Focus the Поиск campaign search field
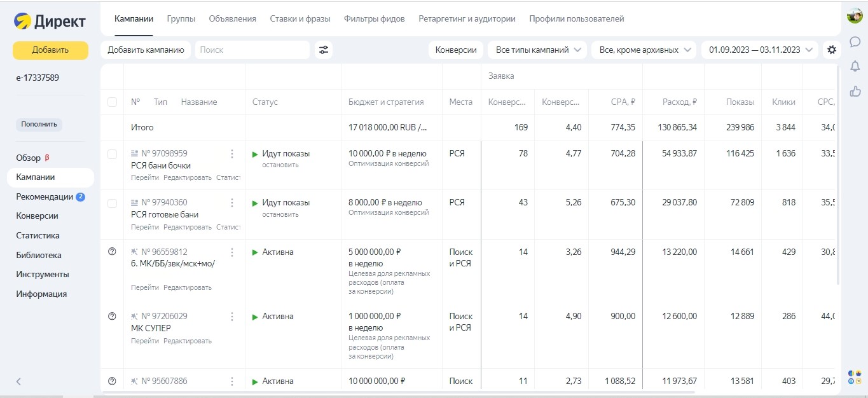This screenshot has width=868, height=398. [x=252, y=50]
